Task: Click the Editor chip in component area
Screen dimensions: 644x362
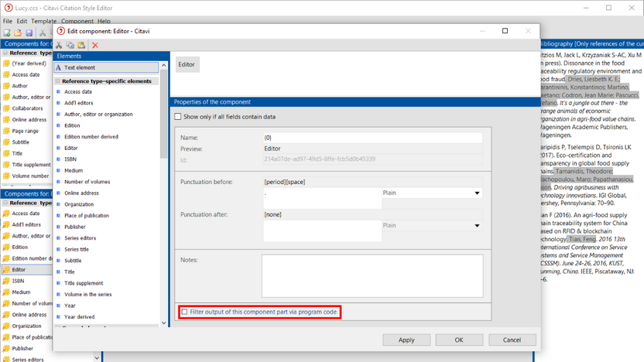Action: point(187,64)
